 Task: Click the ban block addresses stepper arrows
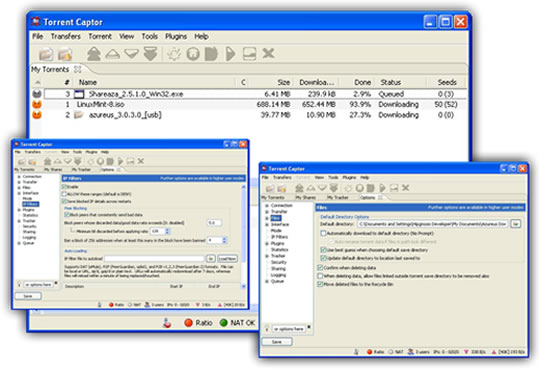pos(225,240)
